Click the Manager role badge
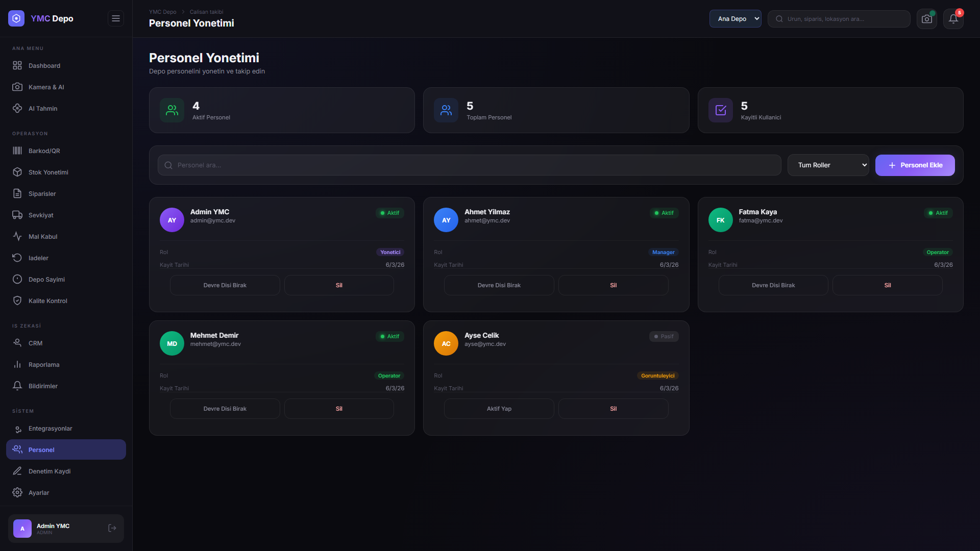The image size is (980, 551). point(663,252)
